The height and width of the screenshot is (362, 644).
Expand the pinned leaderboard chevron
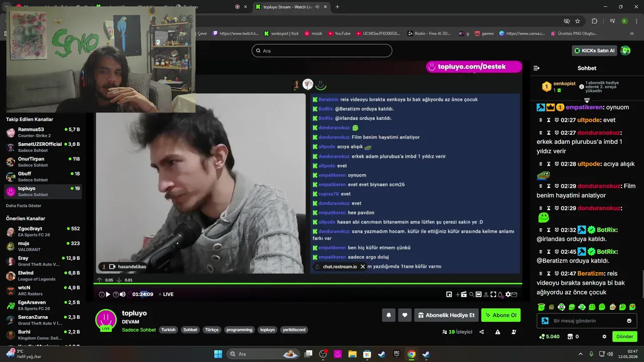(587, 100)
